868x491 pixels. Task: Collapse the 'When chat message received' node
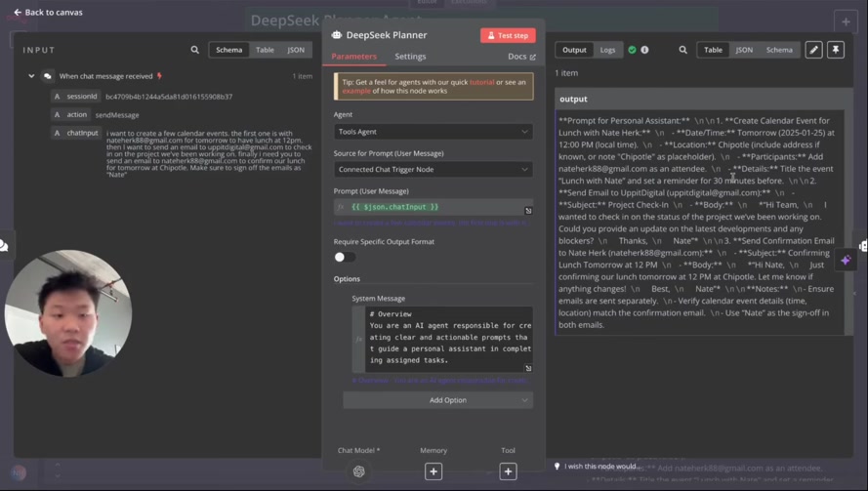click(31, 76)
